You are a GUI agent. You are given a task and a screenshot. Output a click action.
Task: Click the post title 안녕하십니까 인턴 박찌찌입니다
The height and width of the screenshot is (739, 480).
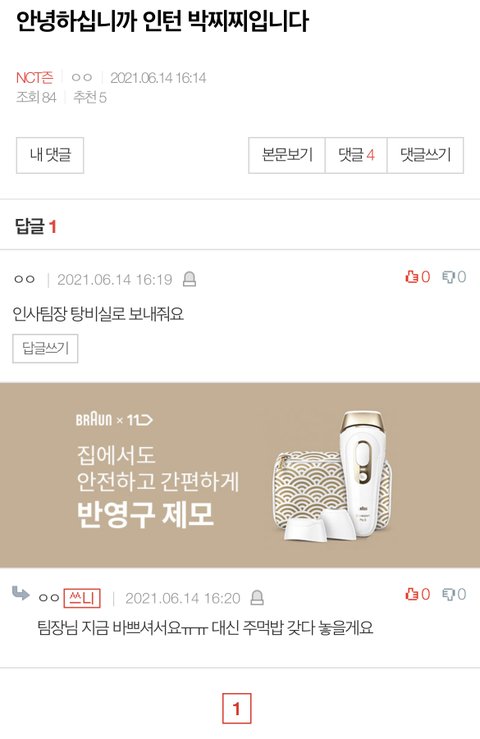[162, 21]
